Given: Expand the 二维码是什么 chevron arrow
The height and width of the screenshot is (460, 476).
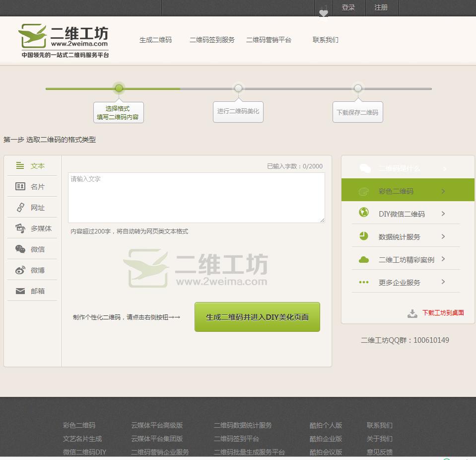Looking at the screenshot, I should (x=445, y=168).
